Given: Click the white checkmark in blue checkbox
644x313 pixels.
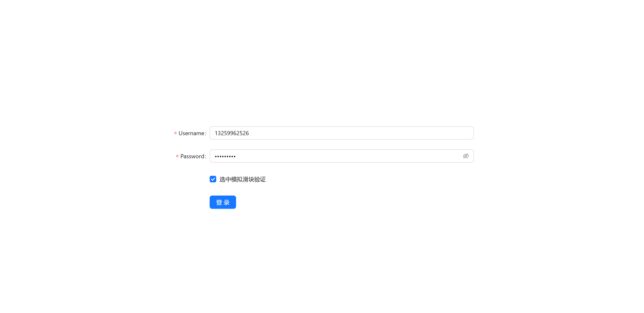Looking at the screenshot, I should [213, 179].
